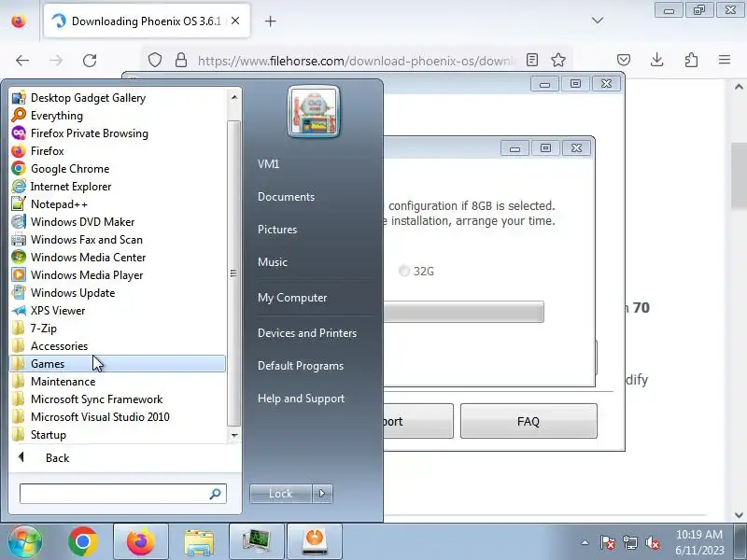Viewport: 747px width, 560px height.
Task: Expand the Startup folder
Action: coord(118,435)
